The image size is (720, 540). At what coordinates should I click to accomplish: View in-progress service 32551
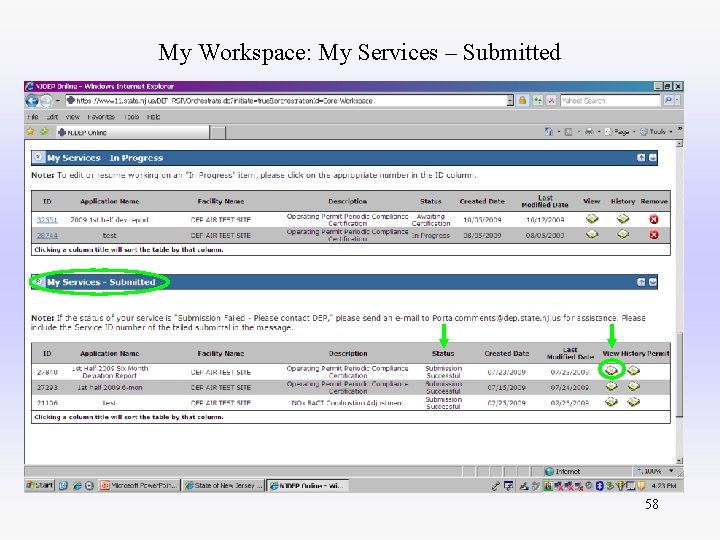(x=592, y=219)
